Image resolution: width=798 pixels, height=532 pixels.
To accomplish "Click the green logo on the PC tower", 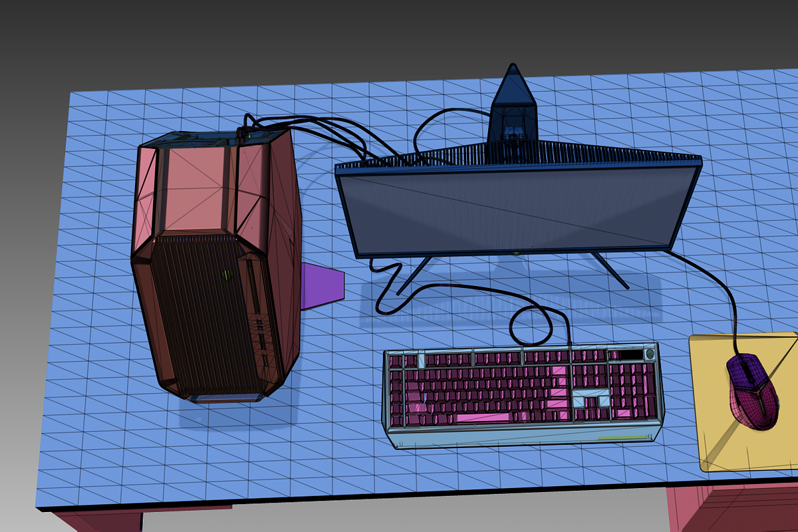I will (x=227, y=274).
